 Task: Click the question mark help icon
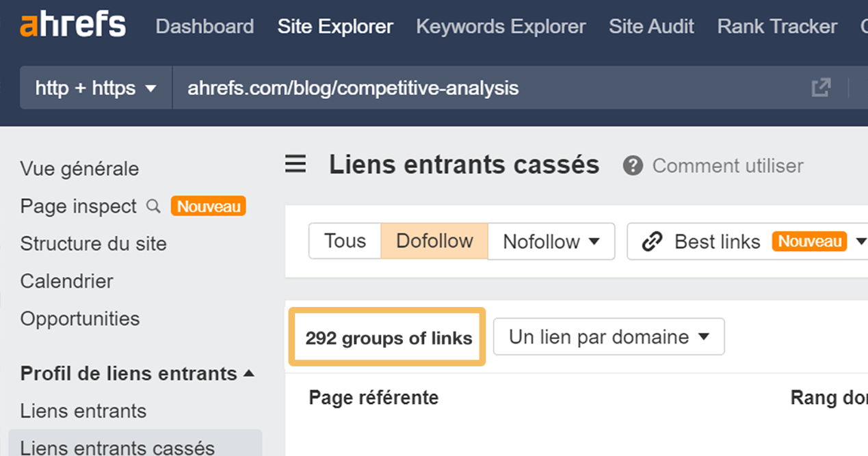click(633, 165)
